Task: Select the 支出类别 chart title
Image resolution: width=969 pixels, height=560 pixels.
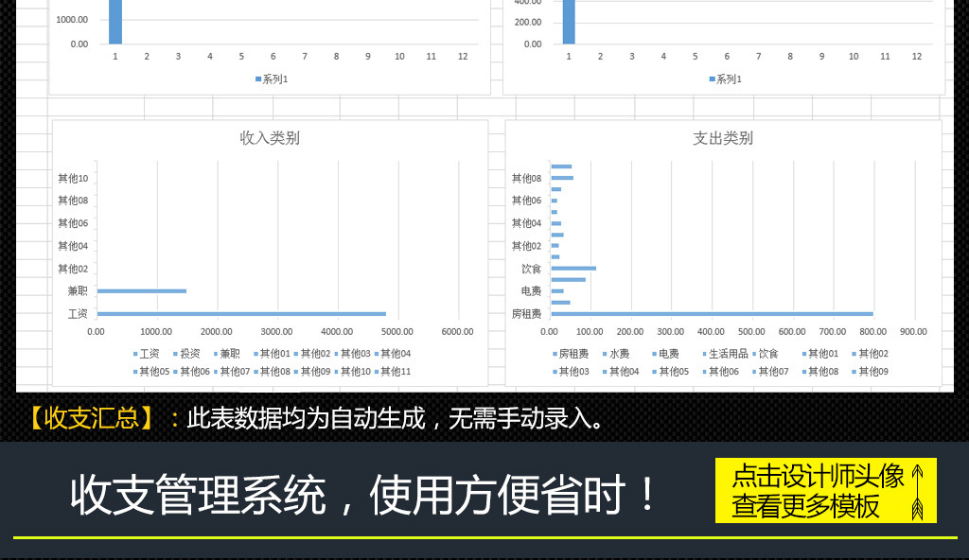Action: (x=722, y=138)
